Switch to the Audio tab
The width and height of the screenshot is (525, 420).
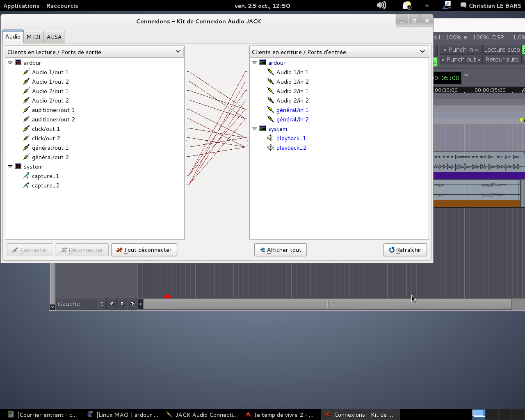pyautogui.click(x=13, y=37)
